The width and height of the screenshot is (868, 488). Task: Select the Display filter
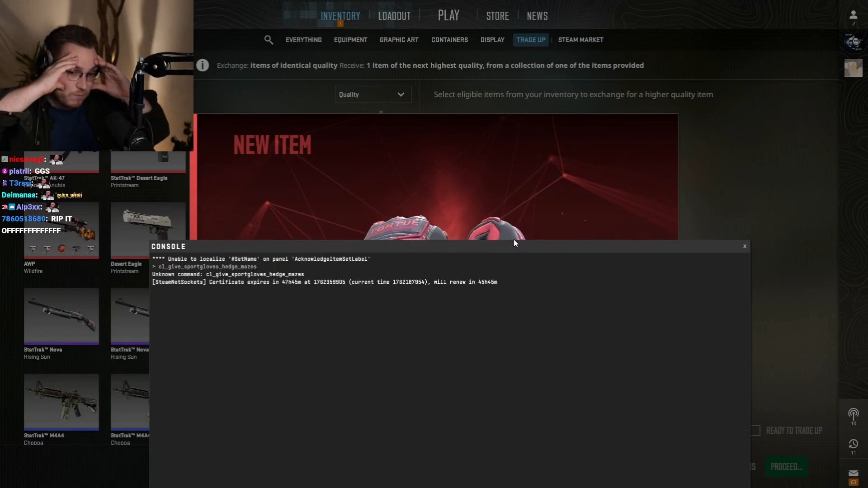pos(492,40)
